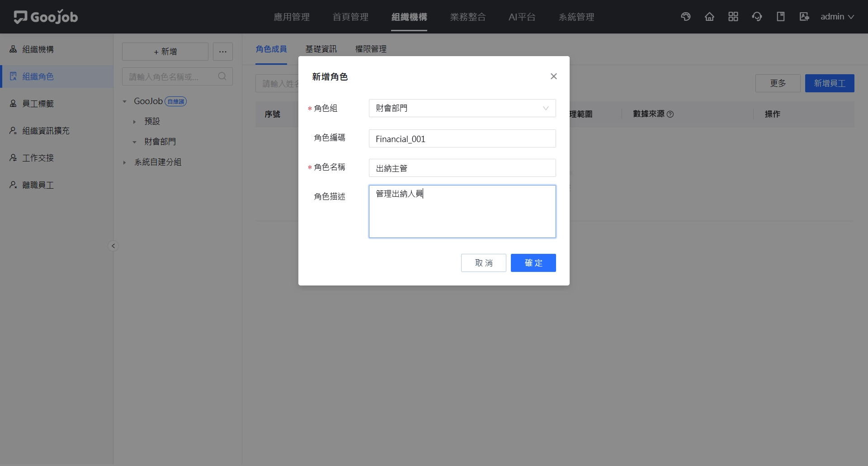Switch to the 權限管理 tab
Screen dimensions: 868x466
click(x=371, y=49)
